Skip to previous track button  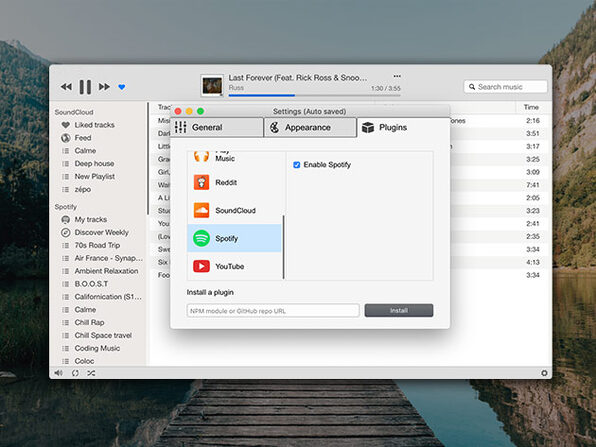point(66,87)
